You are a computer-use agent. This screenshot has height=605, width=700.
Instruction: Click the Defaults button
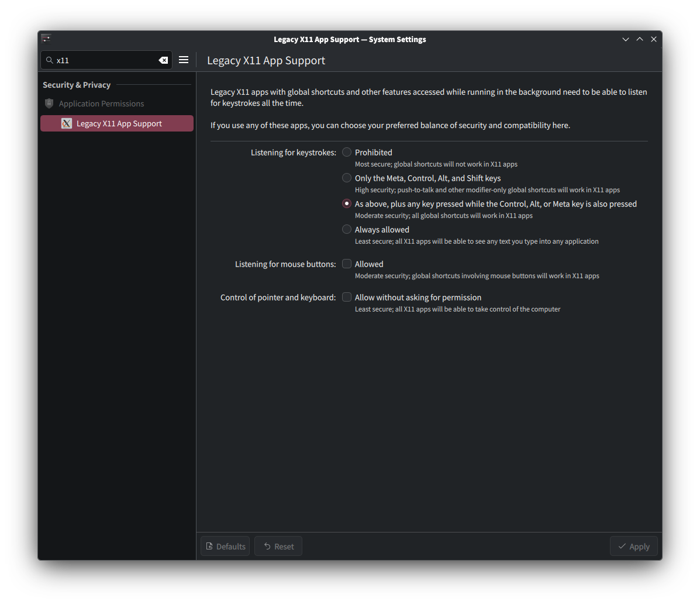click(226, 546)
